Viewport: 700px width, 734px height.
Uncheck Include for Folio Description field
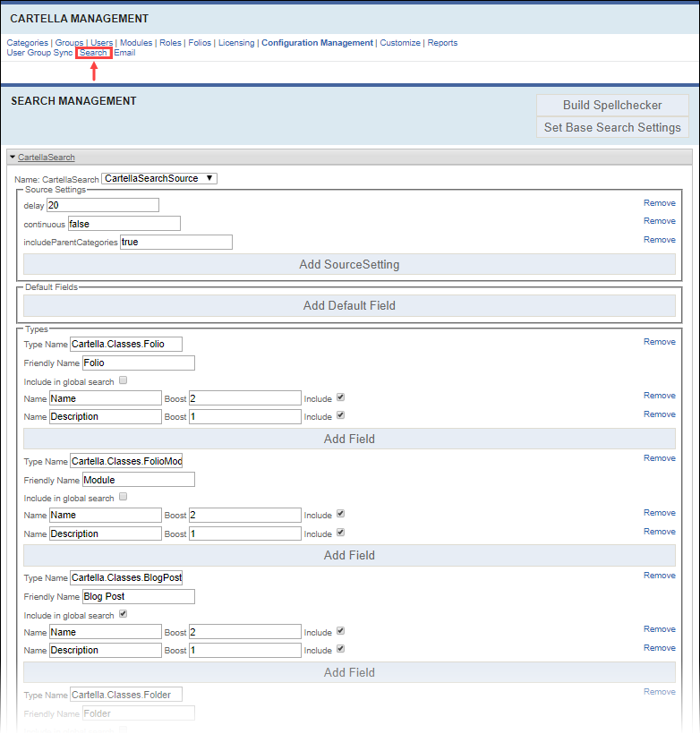(341, 415)
